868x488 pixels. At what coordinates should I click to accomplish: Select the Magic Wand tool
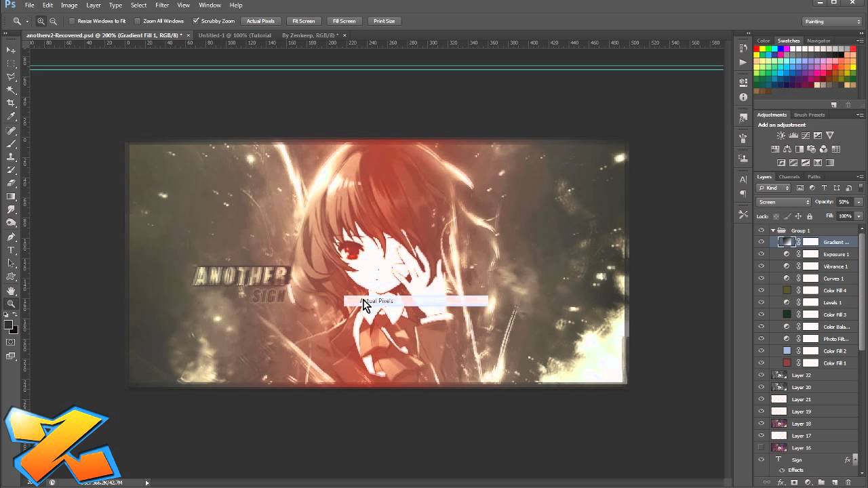(x=11, y=89)
